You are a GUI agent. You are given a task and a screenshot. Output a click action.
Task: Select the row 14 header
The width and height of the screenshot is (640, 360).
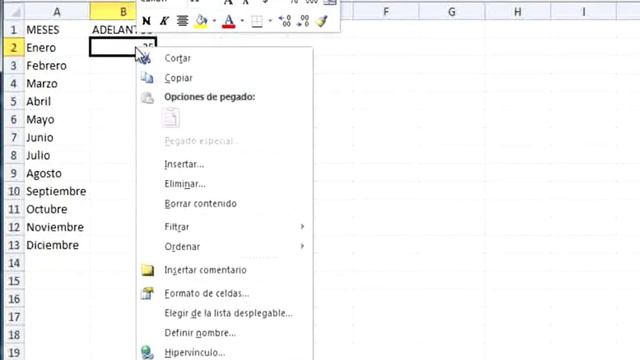14,263
